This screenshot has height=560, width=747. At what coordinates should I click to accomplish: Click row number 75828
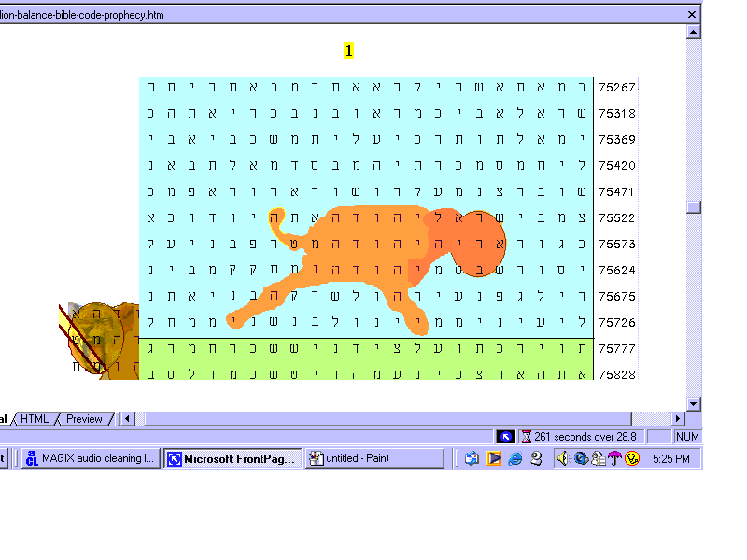click(x=617, y=375)
